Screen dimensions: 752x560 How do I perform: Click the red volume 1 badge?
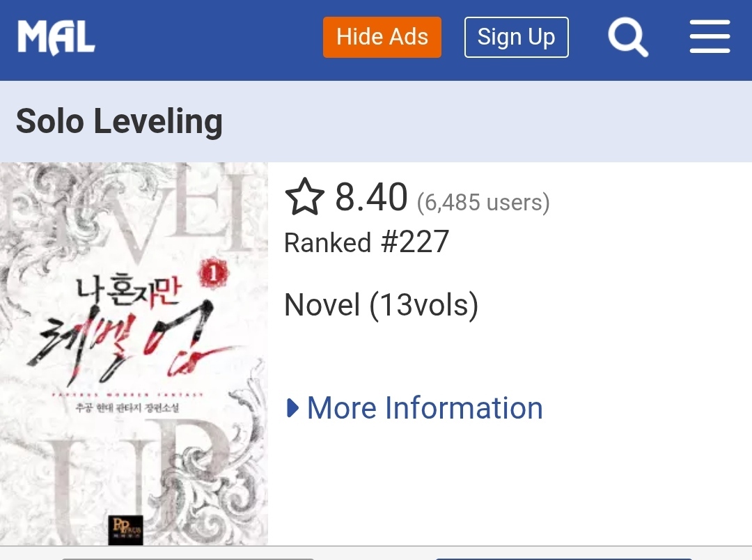tap(213, 274)
